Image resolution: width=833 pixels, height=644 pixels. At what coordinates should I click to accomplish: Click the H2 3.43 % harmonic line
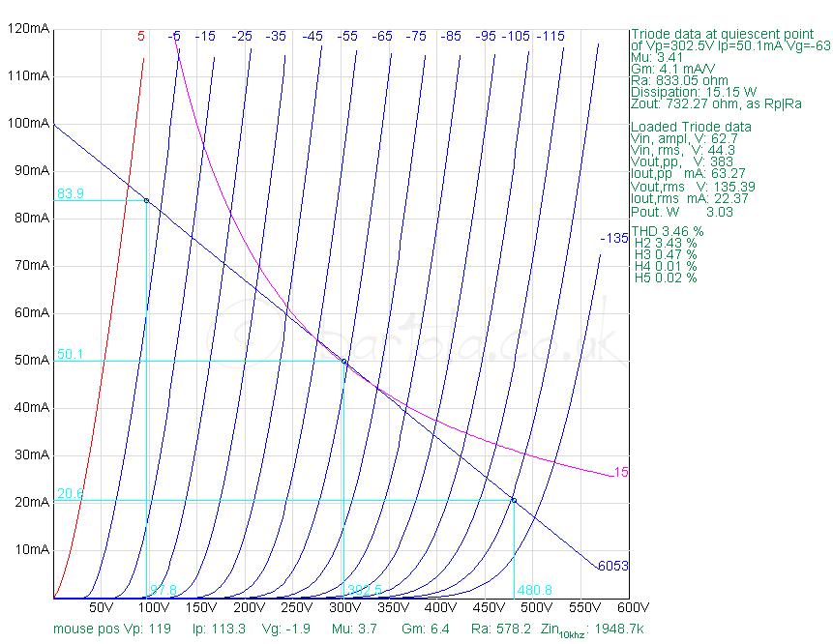(666, 243)
